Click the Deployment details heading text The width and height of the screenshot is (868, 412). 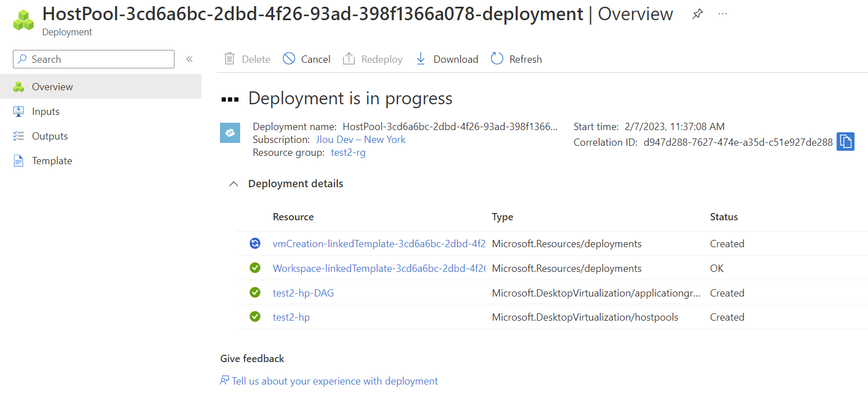tap(296, 184)
